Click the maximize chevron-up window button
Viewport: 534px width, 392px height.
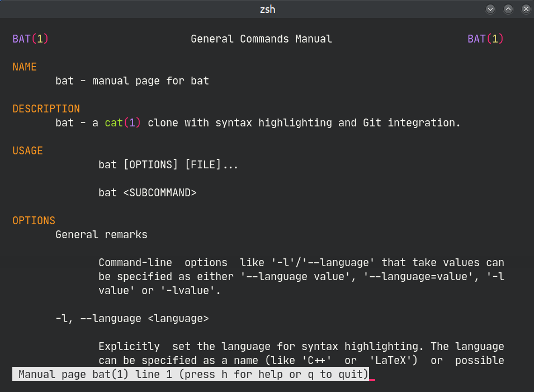click(508, 9)
